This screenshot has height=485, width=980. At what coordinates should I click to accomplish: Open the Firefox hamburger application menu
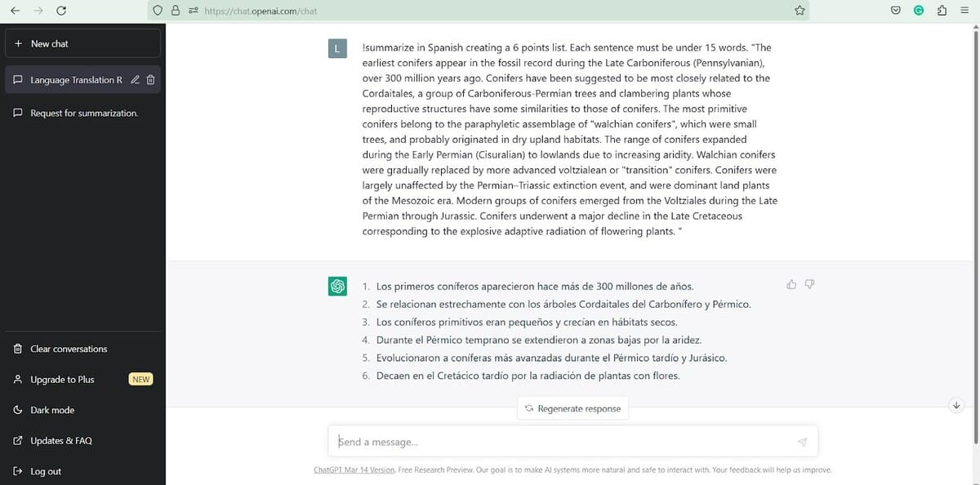click(x=964, y=11)
